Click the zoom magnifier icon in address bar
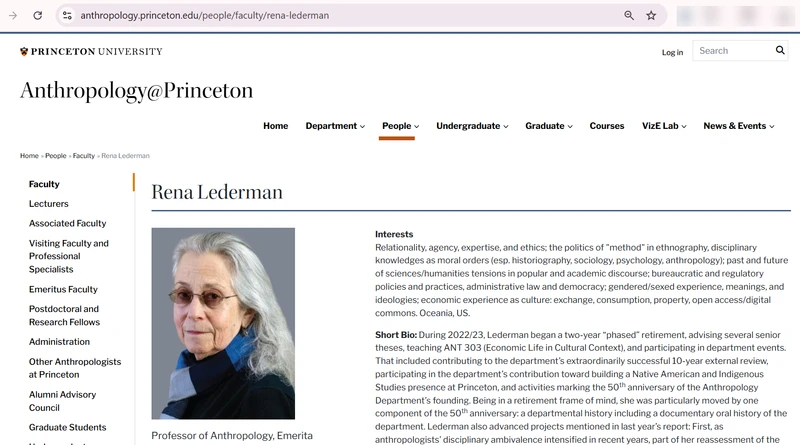 (x=629, y=15)
